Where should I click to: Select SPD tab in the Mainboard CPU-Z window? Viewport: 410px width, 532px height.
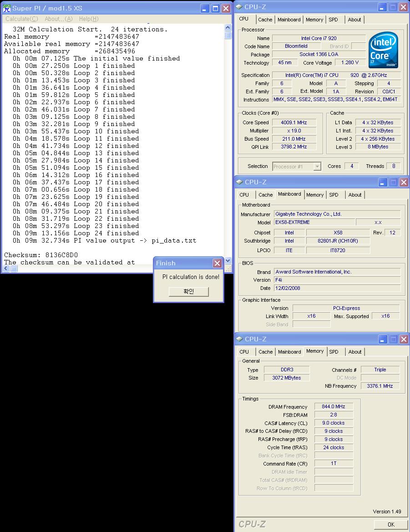[334, 195]
